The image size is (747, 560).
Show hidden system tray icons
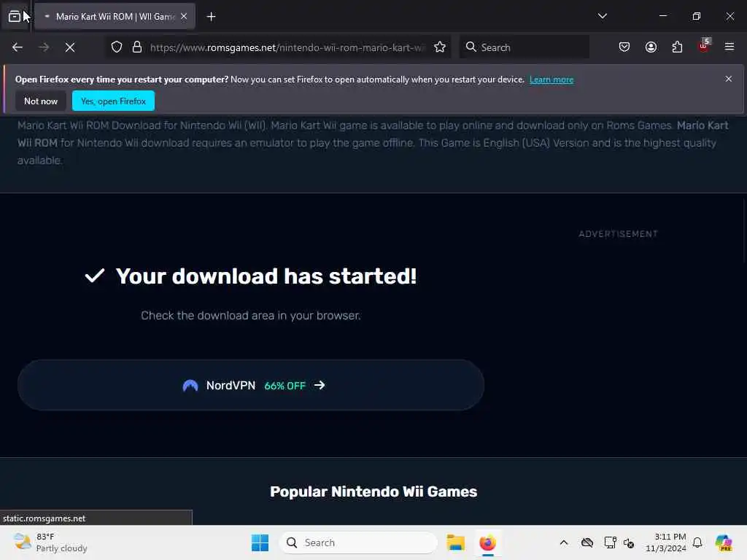click(x=564, y=542)
